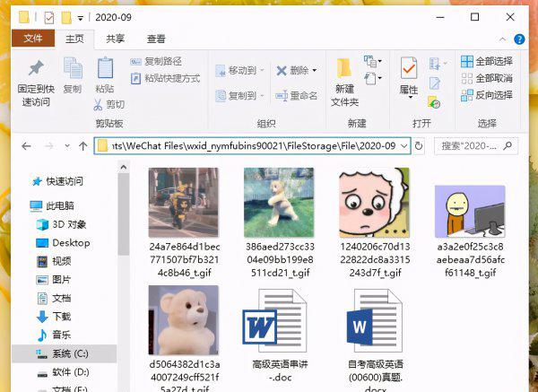This screenshot has height=392, width=538.
Task: Expand the Delete options arrow
Action: click(x=315, y=71)
